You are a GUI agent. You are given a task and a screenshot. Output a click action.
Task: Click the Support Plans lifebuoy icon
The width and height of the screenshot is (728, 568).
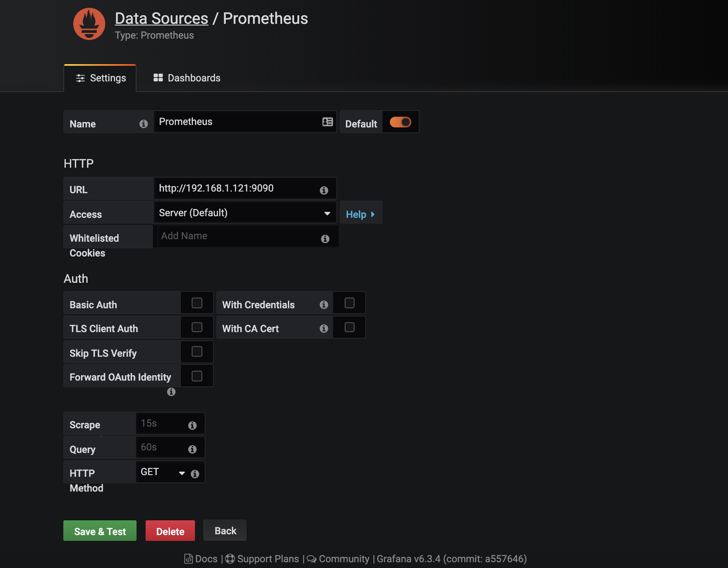tap(230, 559)
